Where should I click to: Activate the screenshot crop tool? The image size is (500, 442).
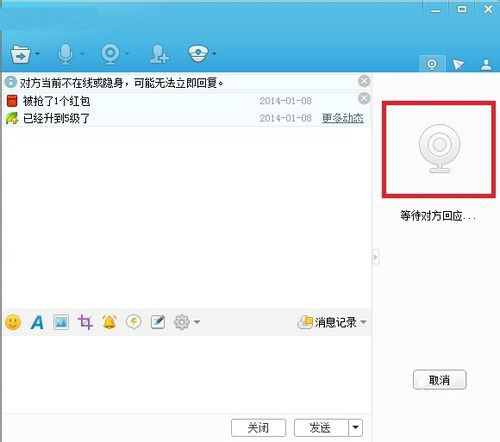[85, 322]
